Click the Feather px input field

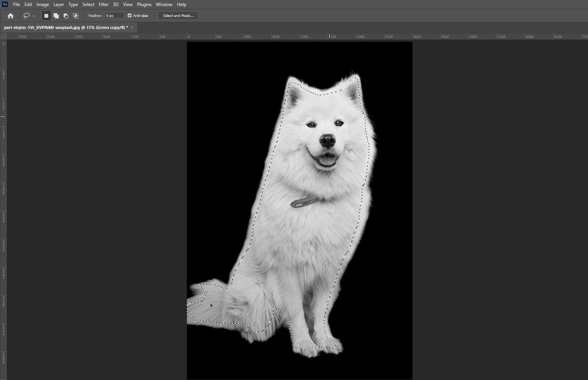(114, 16)
